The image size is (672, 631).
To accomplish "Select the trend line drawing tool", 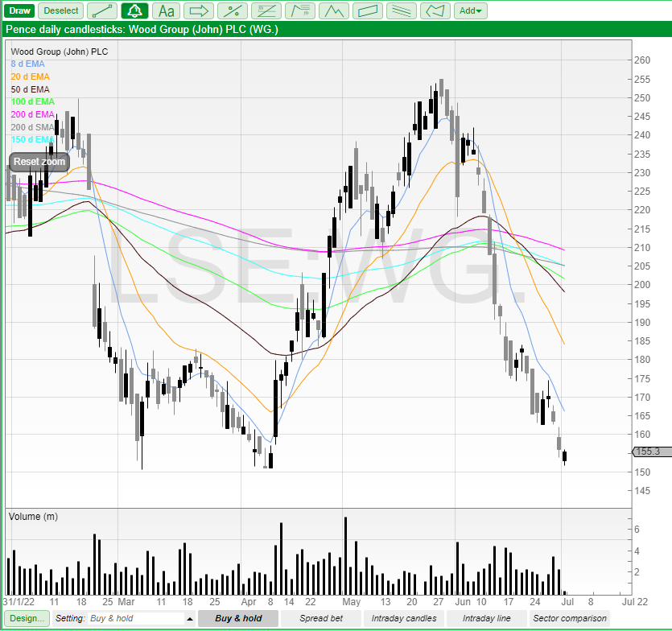I will tap(102, 10).
